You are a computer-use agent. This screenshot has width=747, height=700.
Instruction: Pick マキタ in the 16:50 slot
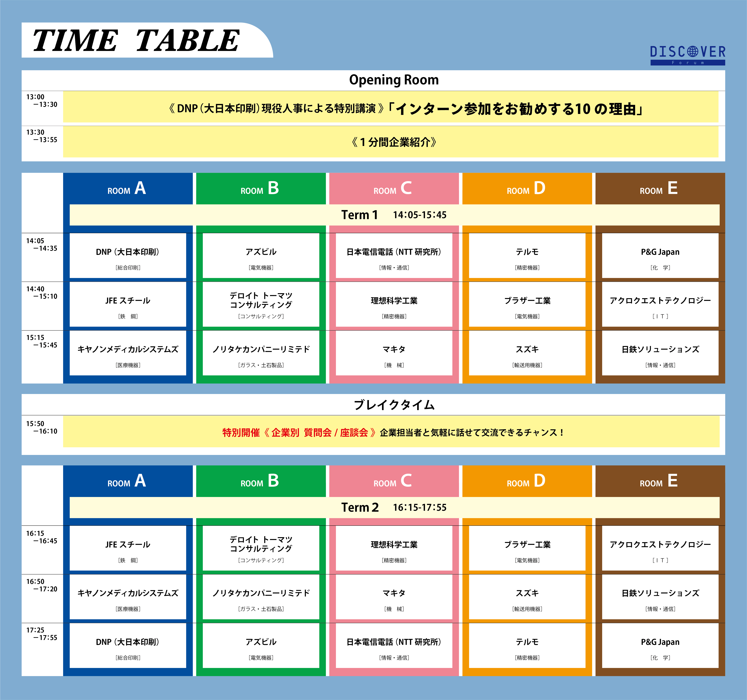[394, 597]
